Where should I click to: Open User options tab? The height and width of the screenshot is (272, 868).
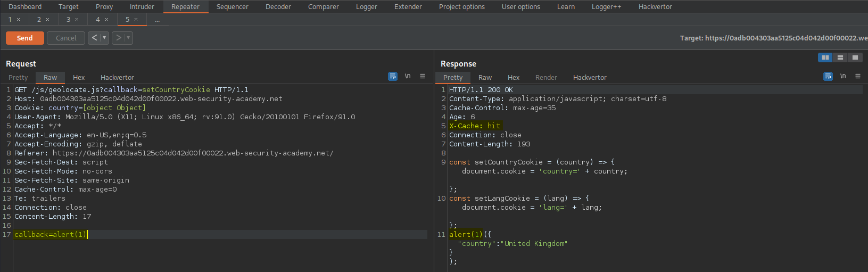pos(521,6)
